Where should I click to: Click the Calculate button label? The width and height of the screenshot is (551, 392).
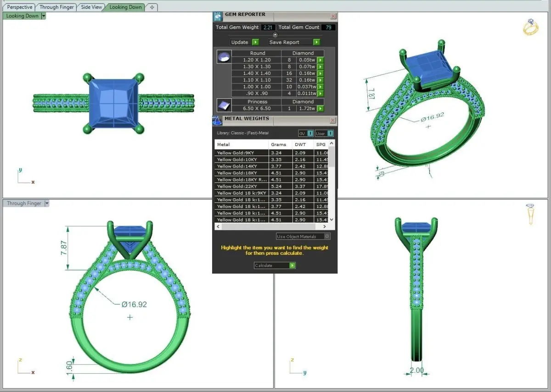click(264, 265)
